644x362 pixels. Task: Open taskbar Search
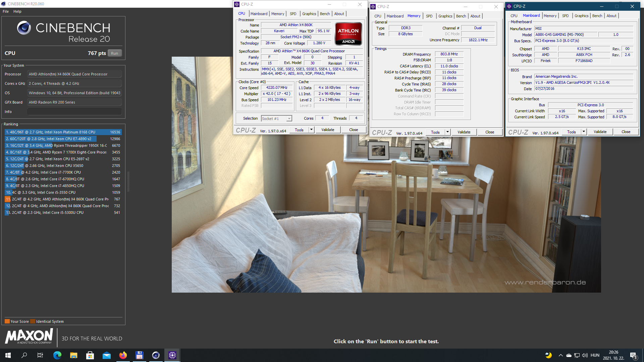(24, 355)
